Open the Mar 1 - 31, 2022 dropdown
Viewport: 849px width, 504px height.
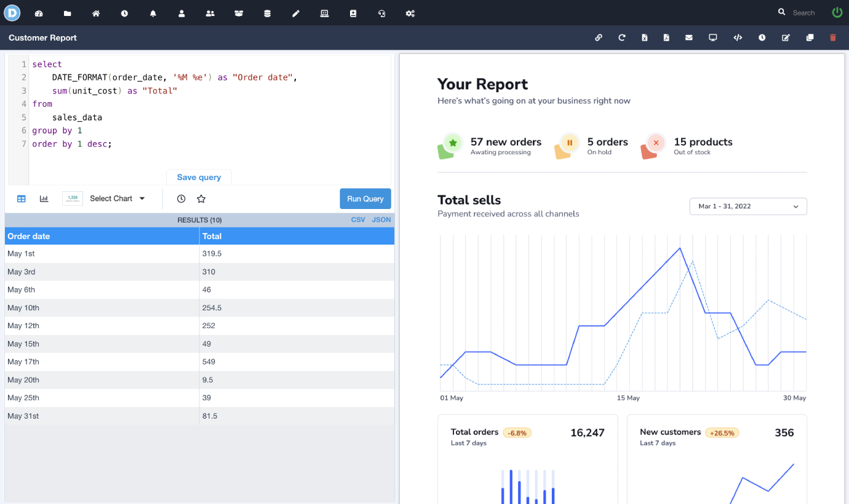click(x=748, y=207)
